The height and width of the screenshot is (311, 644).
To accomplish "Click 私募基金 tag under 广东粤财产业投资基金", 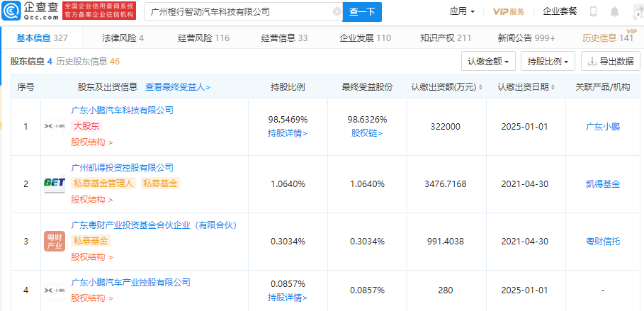I will coord(91,241).
